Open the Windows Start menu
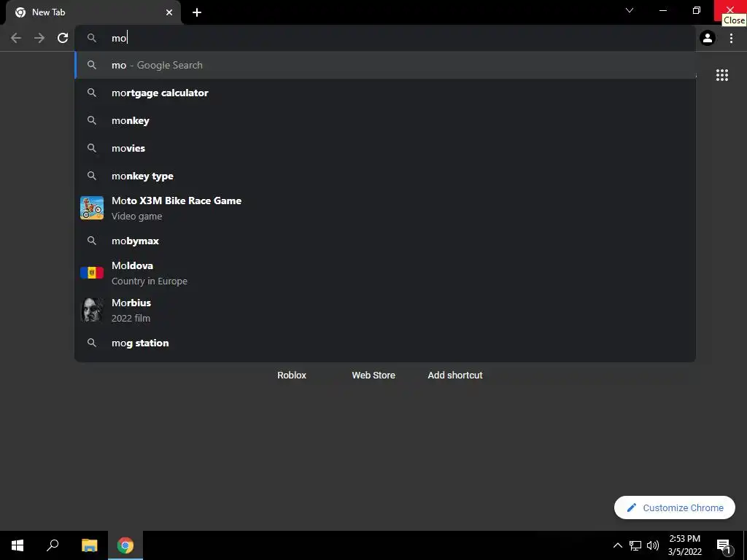747x560 pixels. click(18, 545)
